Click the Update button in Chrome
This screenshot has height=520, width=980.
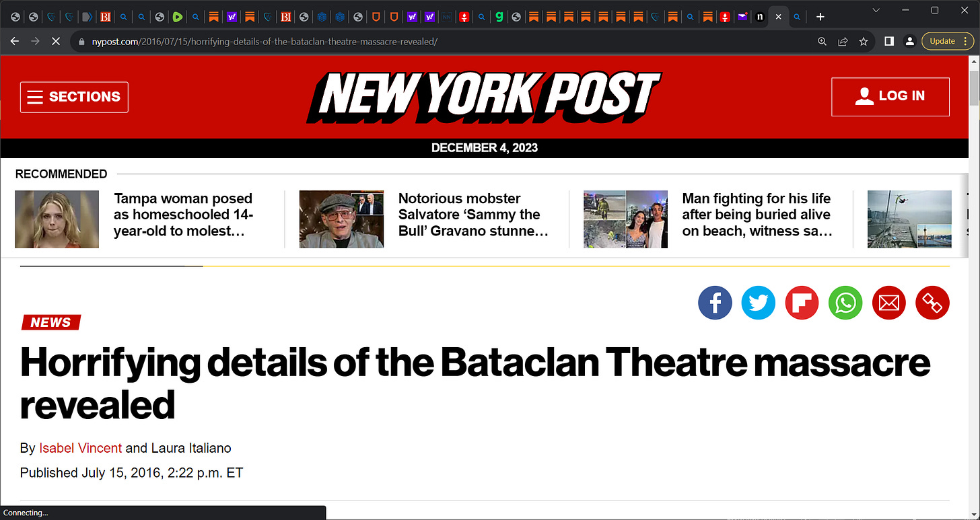(947, 41)
